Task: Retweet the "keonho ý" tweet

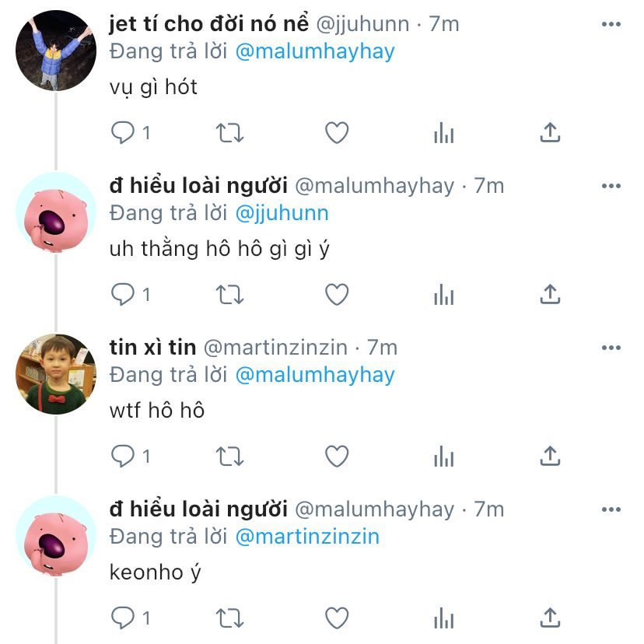Action: click(229, 618)
